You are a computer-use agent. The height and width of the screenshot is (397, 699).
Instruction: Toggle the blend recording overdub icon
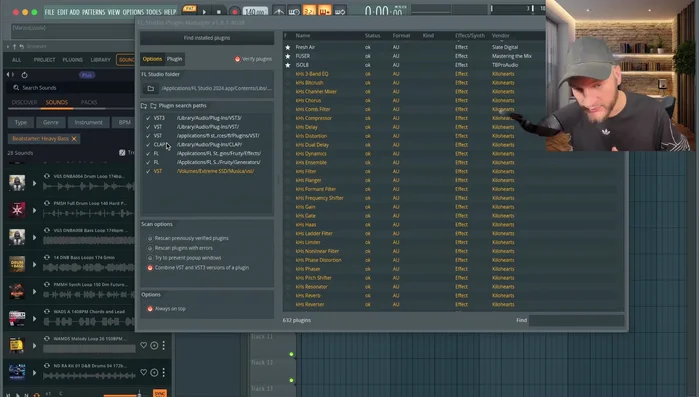click(325, 11)
